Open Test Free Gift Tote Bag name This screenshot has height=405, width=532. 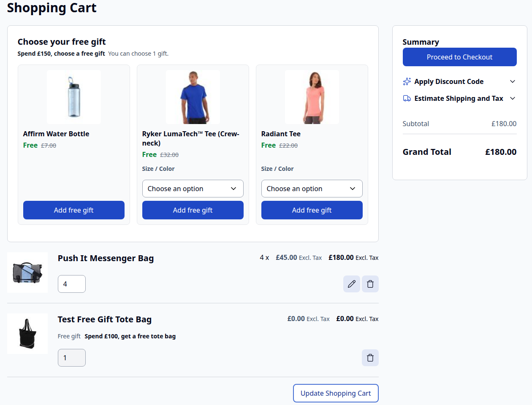(105, 319)
